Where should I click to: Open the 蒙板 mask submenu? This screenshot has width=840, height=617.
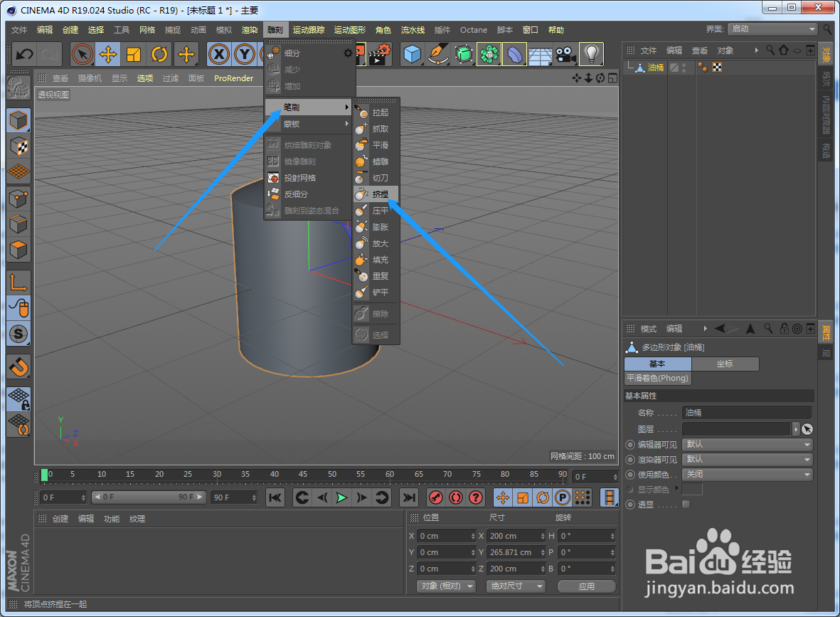(309, 124)
